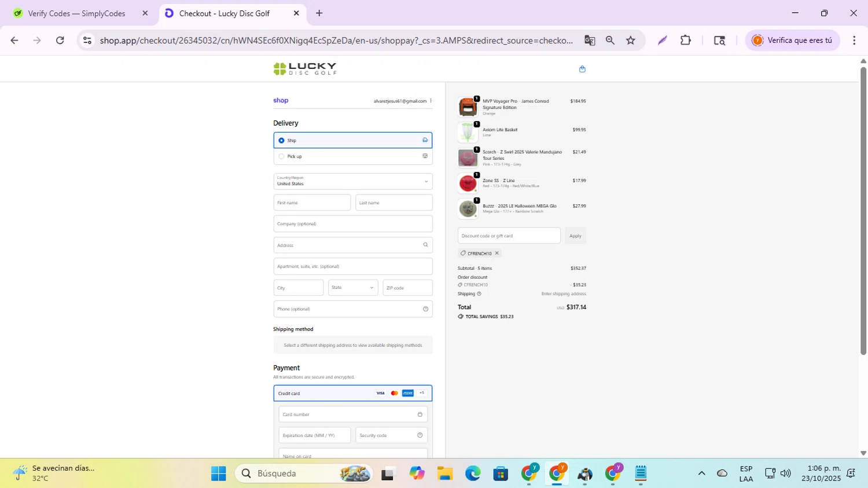Viewport: 868px width, 488px height.
Task: Show hidden system tray icons
Action: [701, 474]
